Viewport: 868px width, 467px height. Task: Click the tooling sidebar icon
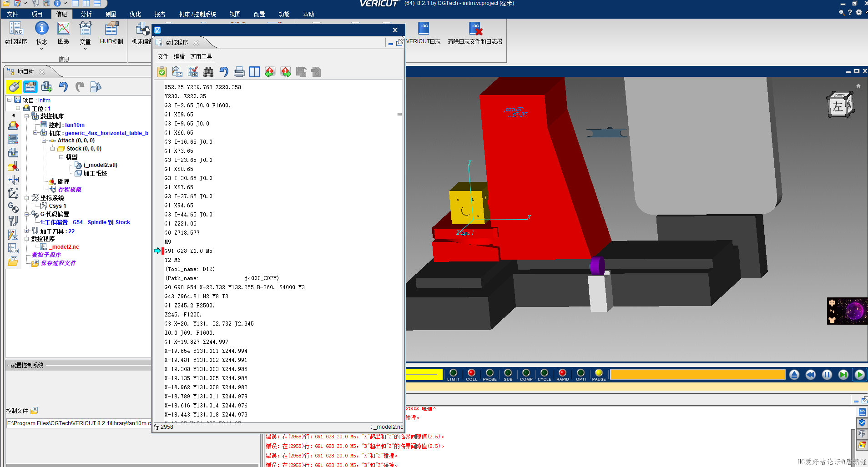point(13,221)
